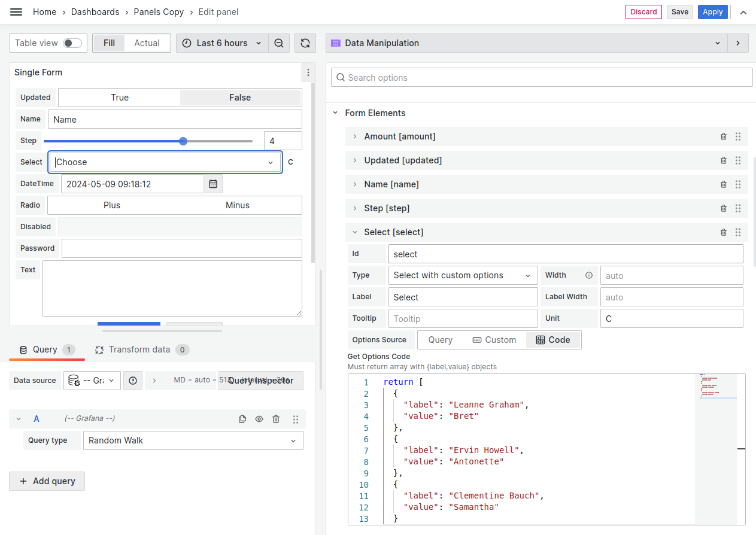The height and width of the screenshot is (535, 756).
Task: Click the Search options field
Action: (541, 77)
